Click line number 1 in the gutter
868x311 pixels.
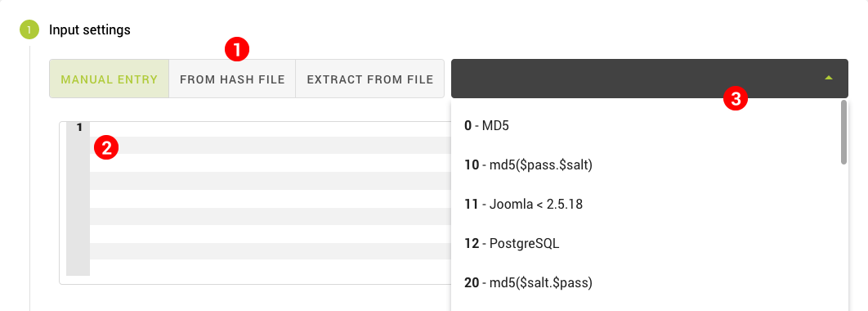tap(79, 128)
